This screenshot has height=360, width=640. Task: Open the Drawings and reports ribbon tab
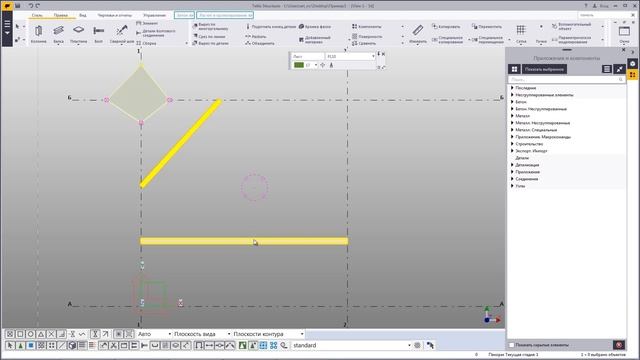[x=115, y=15]
